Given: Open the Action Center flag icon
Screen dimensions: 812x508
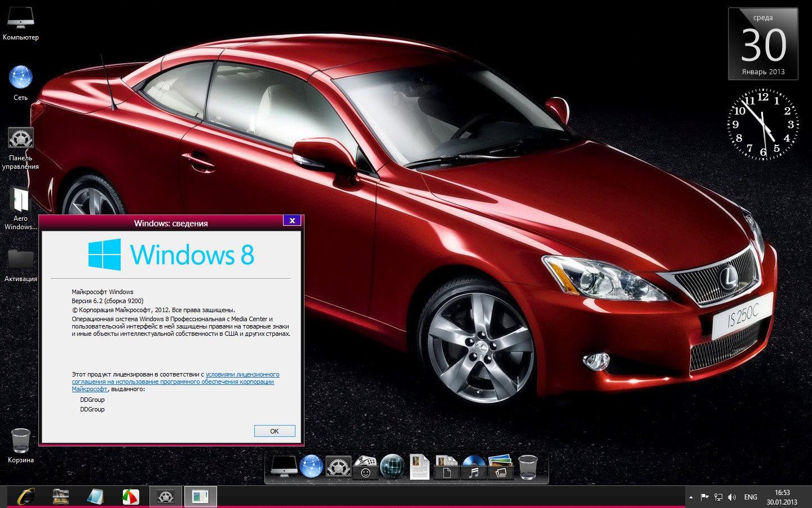Looking at the screenshot, I should (x=704, y=497).
